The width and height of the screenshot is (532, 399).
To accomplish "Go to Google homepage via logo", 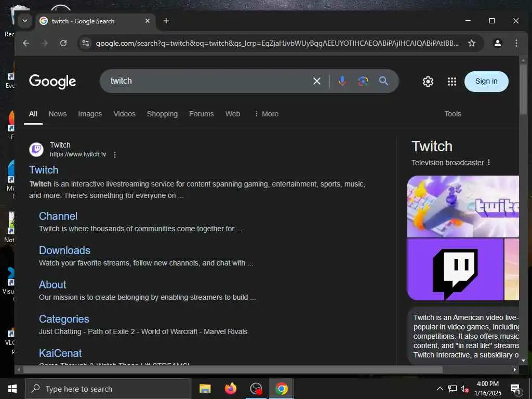I will click(x=52, y=82).
